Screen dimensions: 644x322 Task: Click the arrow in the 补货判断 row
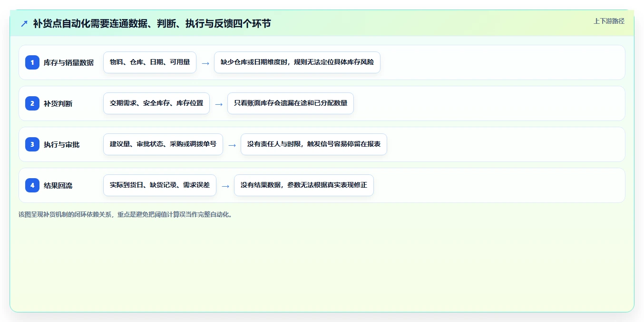coord(219,104)
